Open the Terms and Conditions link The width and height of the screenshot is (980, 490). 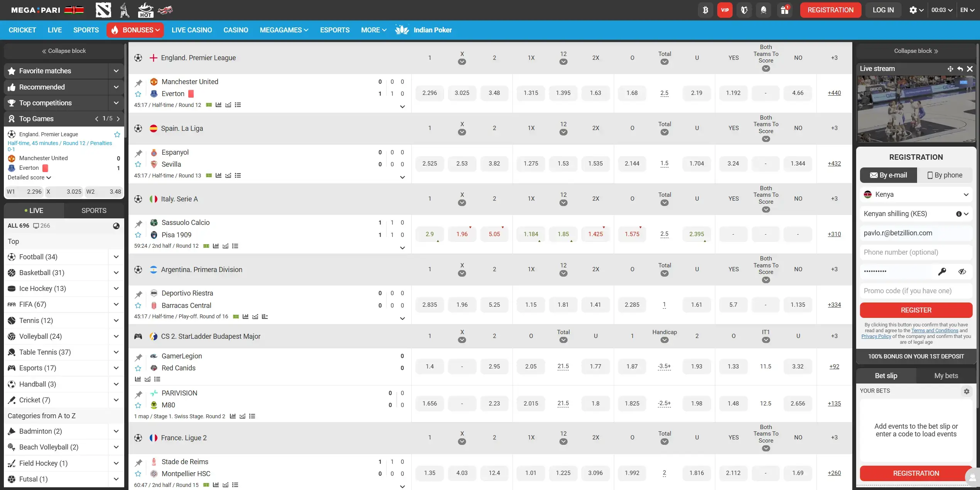point(934,331)
